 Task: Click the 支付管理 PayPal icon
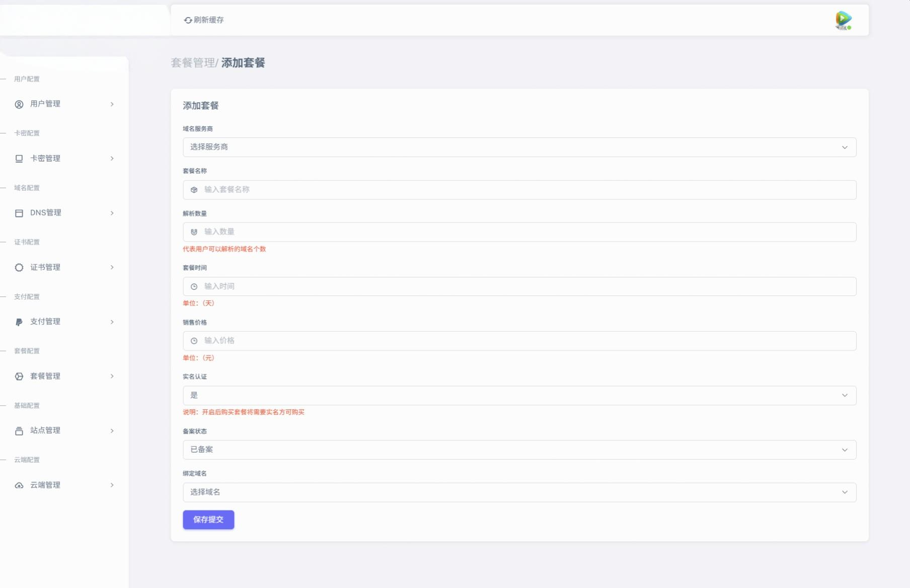pyautogui.click(x=19, y=322)
